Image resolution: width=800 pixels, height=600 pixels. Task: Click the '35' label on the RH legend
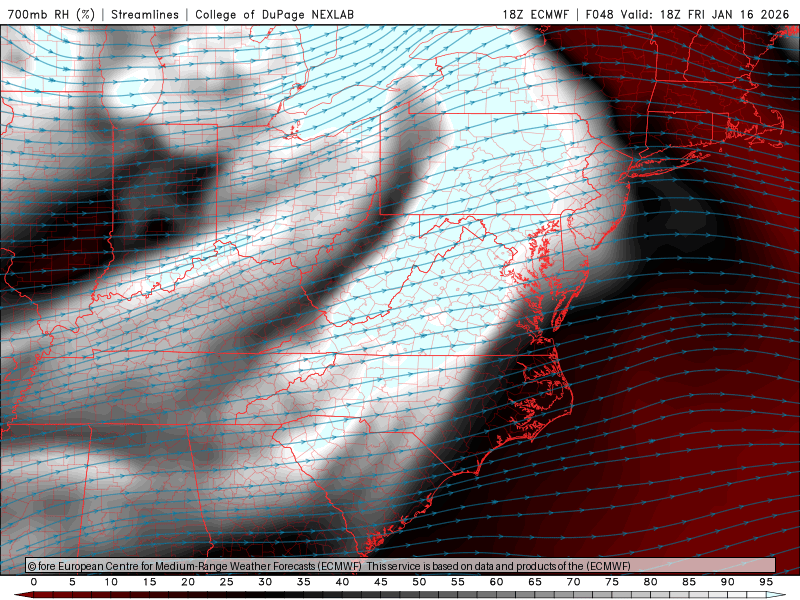[304, 582]
